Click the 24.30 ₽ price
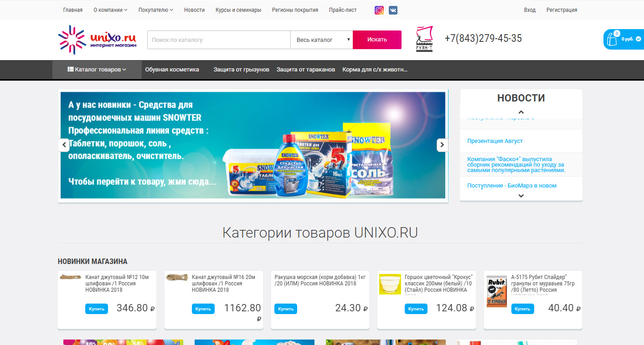 [351, 308]
